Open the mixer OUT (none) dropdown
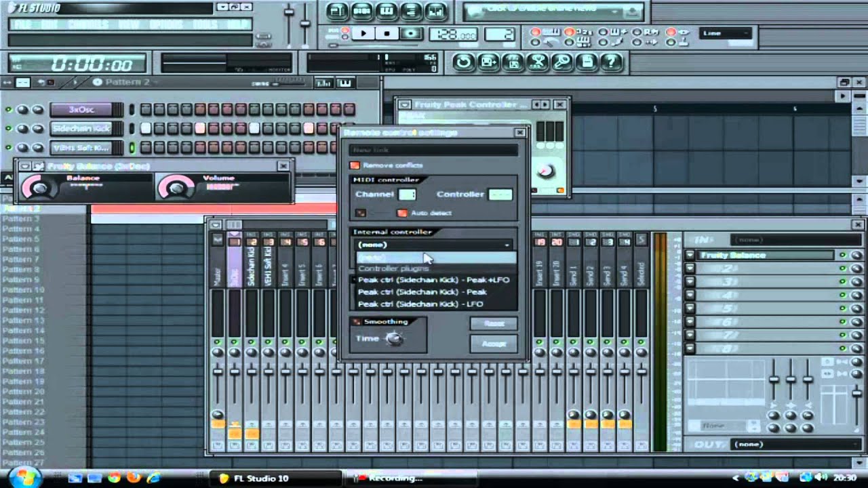The width and height of the screenshot is (868, 488). click(797, 445)
